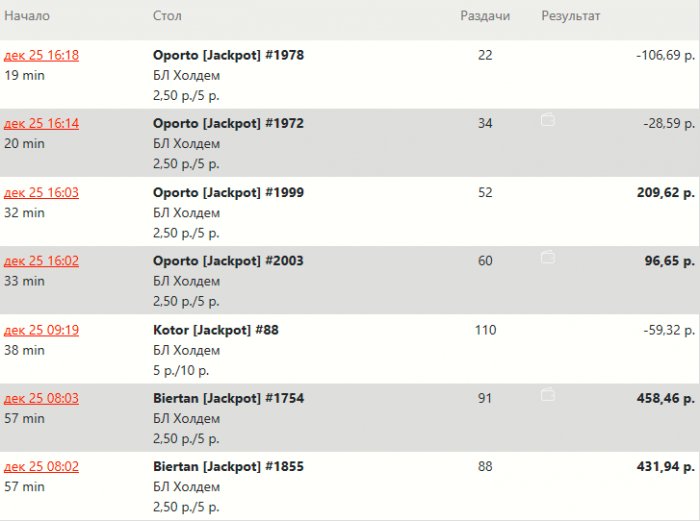
Task: Follow the дек 25 16:03 session link
Action: click(42, 192)
